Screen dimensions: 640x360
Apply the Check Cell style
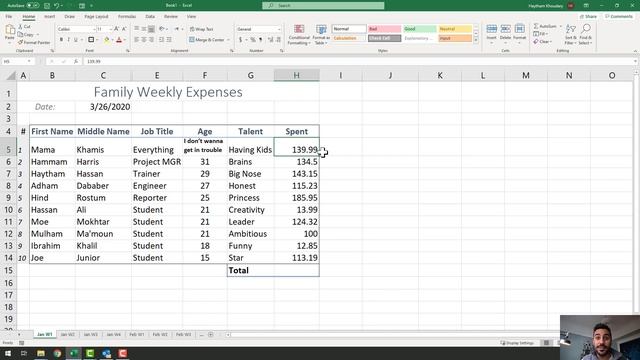point(384,38)
